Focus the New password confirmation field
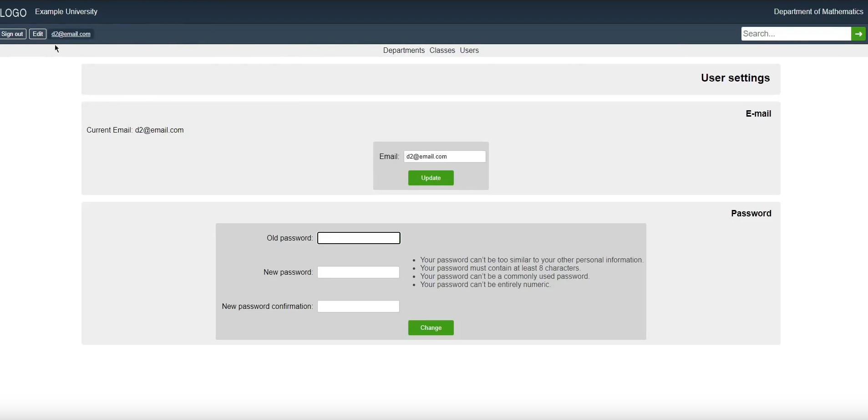This screenshot has height=420, width=868. [x=359, y=307]
